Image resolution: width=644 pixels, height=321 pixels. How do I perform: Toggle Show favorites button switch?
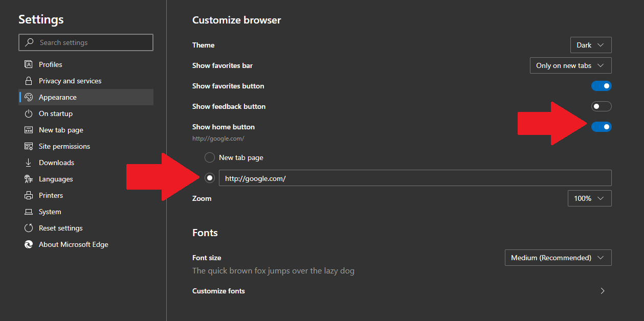[x=601, y=86]
